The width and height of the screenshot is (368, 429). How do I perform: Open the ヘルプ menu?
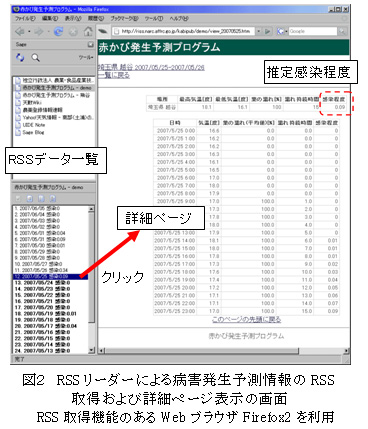pyautogui.click(x=179, y=19)
